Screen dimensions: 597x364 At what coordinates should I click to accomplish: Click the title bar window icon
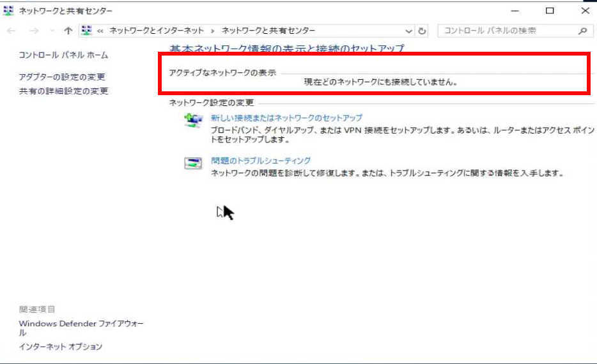pyautogui.click(x=8, y=11)
